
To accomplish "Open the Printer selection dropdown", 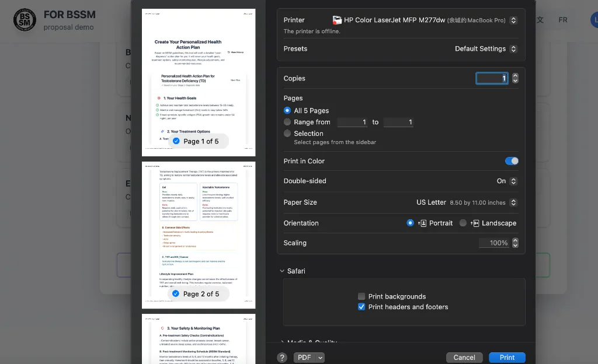I will [513, 20].
